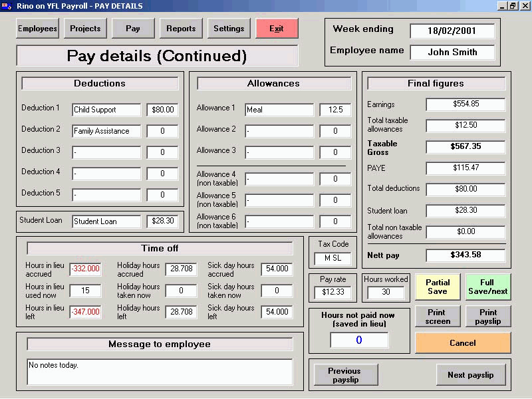Viewport: 532px width, 399px height.
Task: Click the yellow Partial Save button
Action: pos(438,287)
